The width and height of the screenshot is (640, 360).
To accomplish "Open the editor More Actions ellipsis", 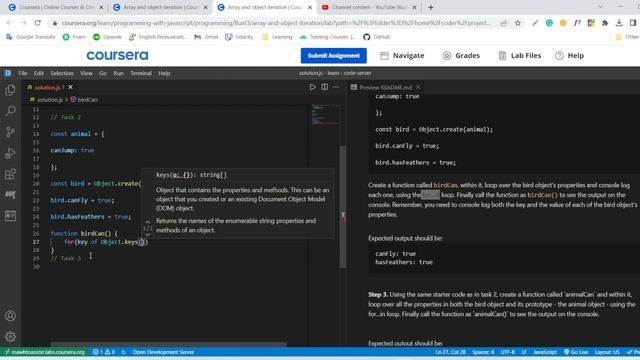I will click(x=336, y=87).
